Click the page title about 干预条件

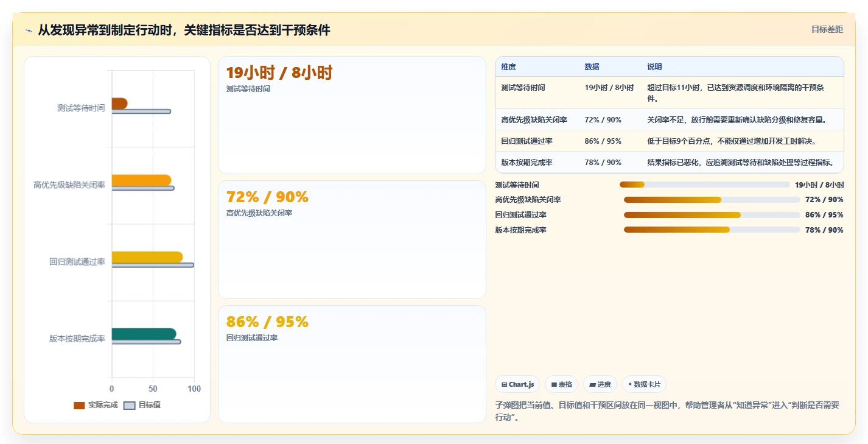point(184,30)
